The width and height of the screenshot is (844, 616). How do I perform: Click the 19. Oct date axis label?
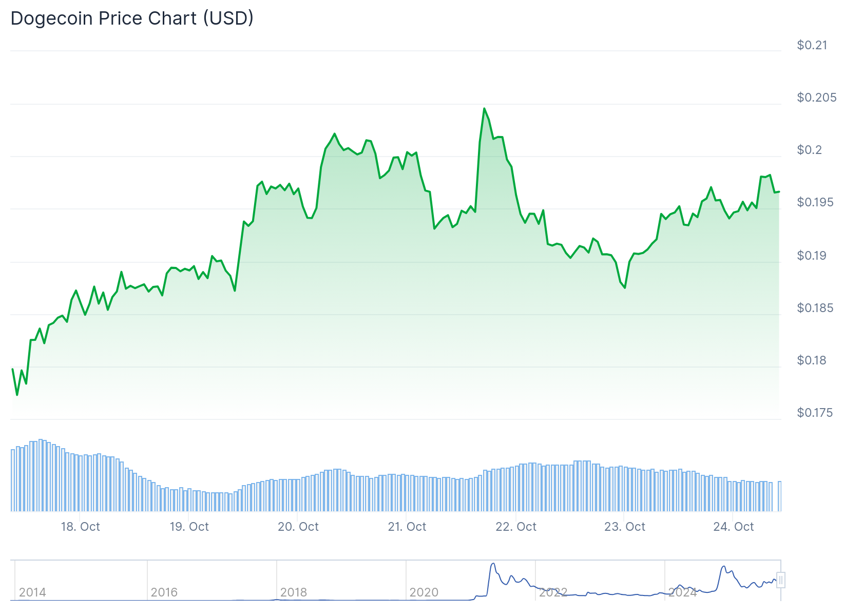pyautogui.click(x=189, y=527)
